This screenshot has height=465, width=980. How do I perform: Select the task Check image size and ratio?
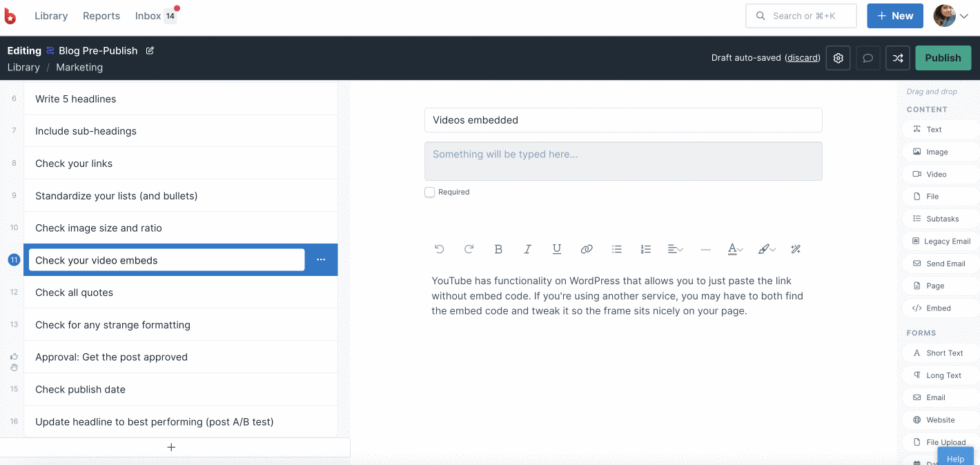click(x=181, y=228)
